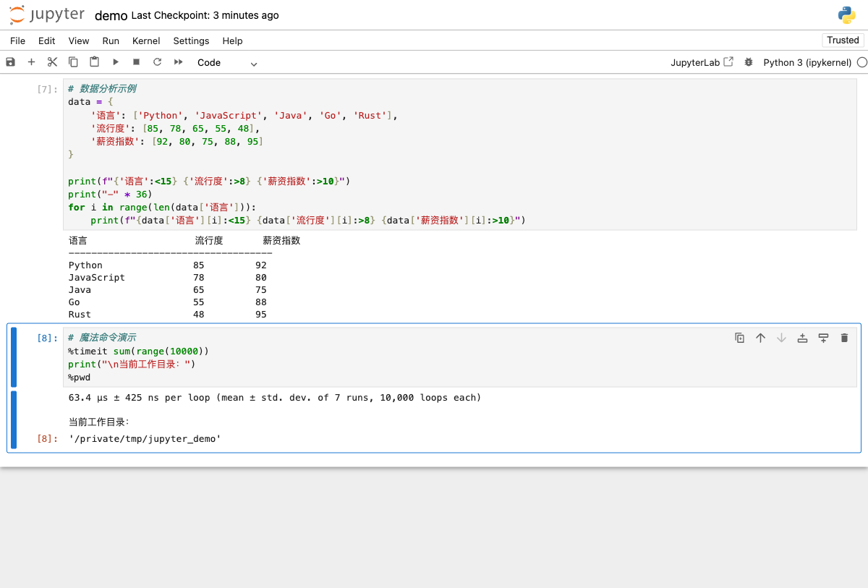
Task: Save the notebook with the floppy disk icon
Action: (x=10, y=62)
